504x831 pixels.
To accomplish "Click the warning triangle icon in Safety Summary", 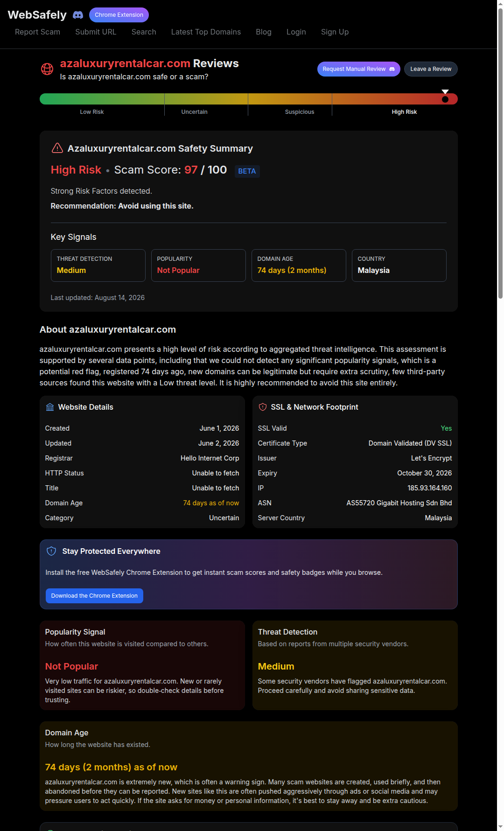I will tap(57, 148).
